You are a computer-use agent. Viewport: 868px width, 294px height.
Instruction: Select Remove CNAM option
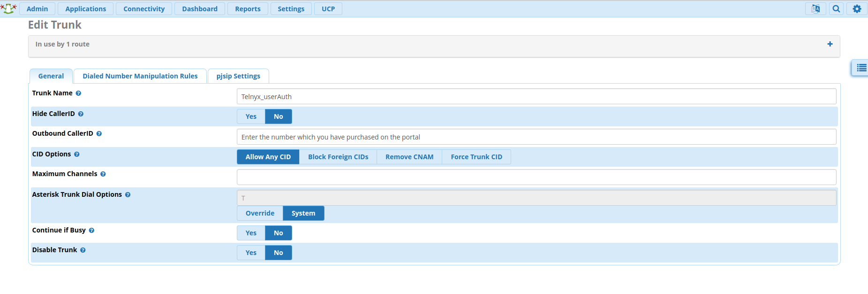click(x=409, y=157)
